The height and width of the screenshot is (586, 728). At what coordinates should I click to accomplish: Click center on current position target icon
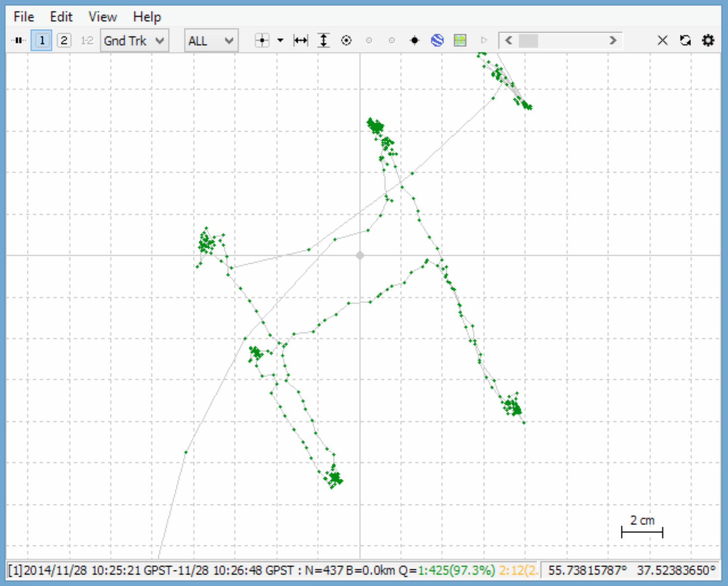(346, 40)
